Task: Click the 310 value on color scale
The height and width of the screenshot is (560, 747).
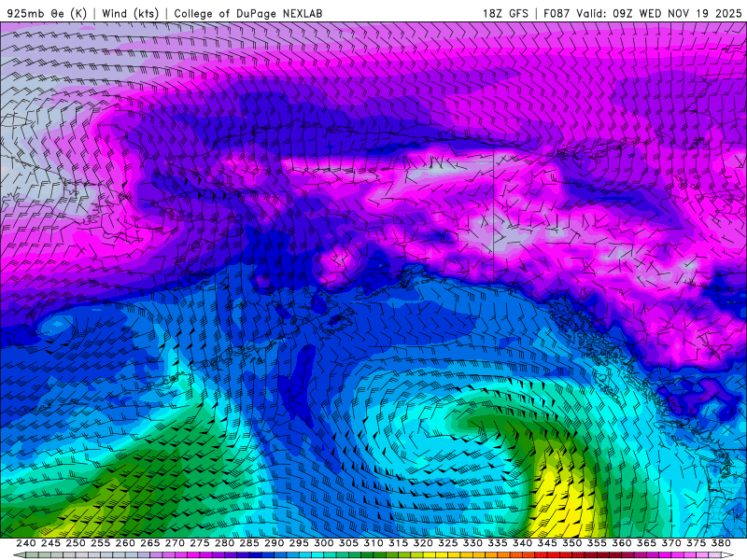Action: (x=373, y=543)
